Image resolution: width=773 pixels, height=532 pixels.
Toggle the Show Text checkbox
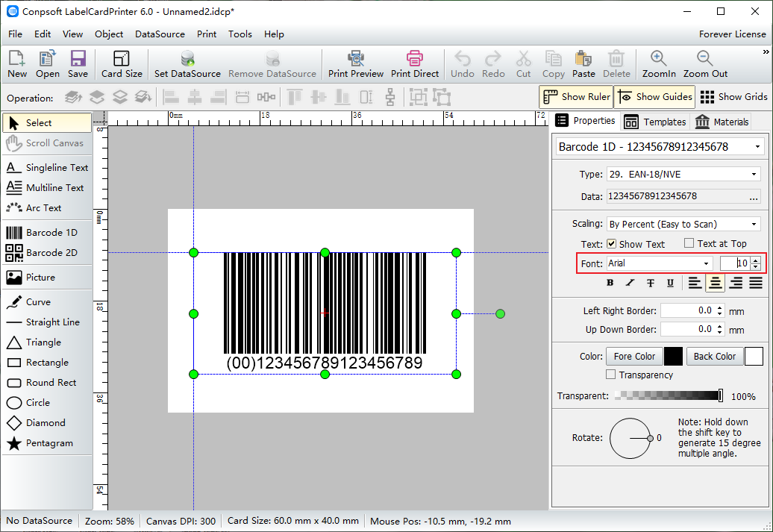point(611,243)
